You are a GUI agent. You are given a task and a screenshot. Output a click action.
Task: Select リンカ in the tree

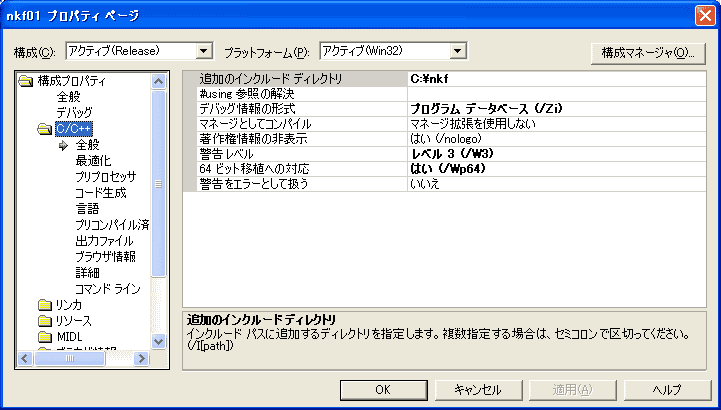pyautogui.click(x=69, y=305)
